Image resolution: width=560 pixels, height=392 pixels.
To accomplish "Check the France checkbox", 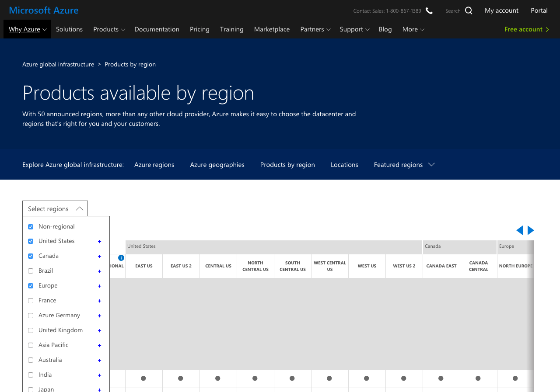I will (31, 301).
